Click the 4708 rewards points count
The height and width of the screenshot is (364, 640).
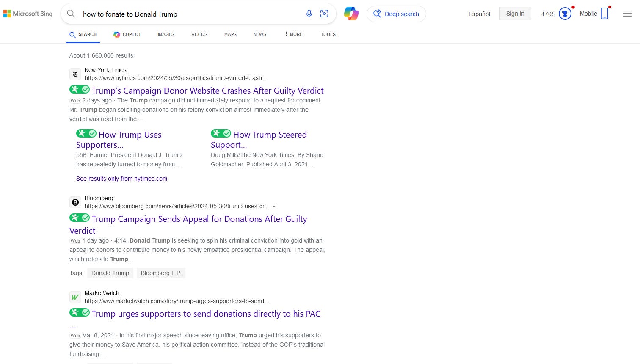[548, 14]
